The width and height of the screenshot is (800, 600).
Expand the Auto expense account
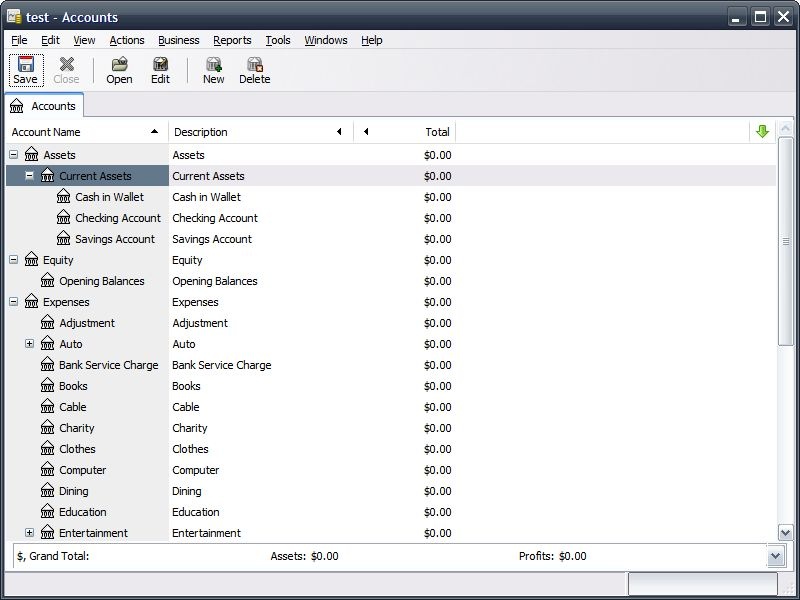click(29, 344)
